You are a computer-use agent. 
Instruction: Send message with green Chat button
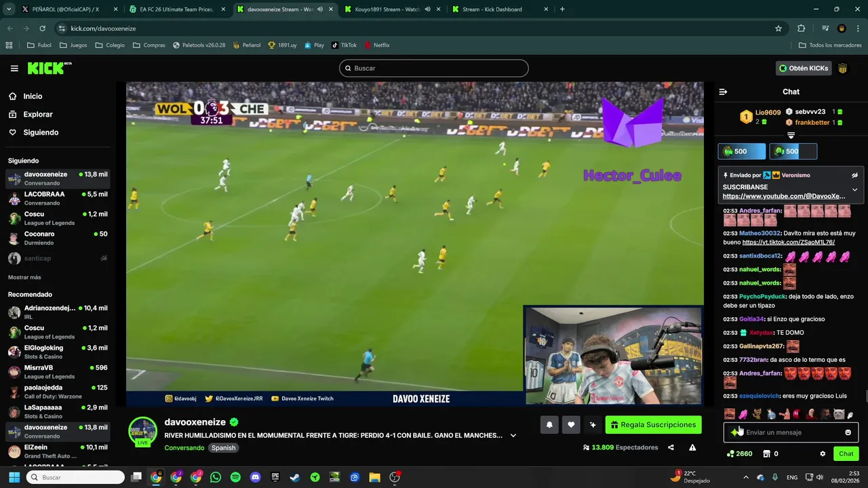(x=846, y=453)
